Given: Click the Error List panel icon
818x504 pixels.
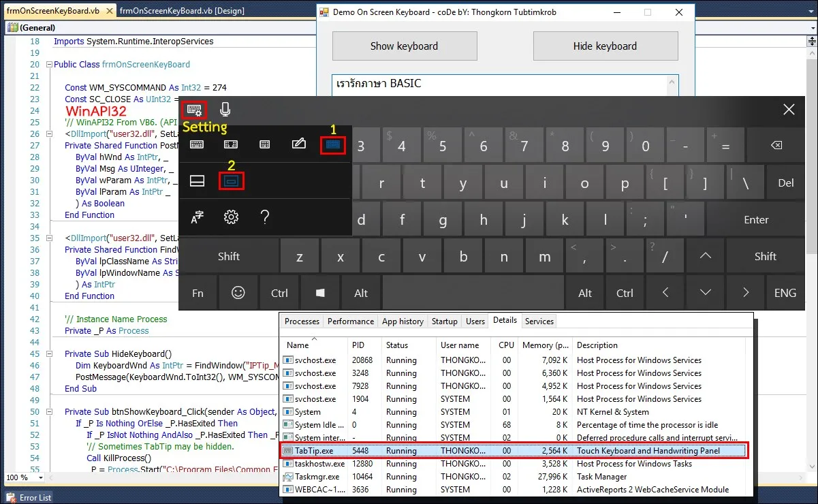Looking at the screenshot, I should (12, 498).
